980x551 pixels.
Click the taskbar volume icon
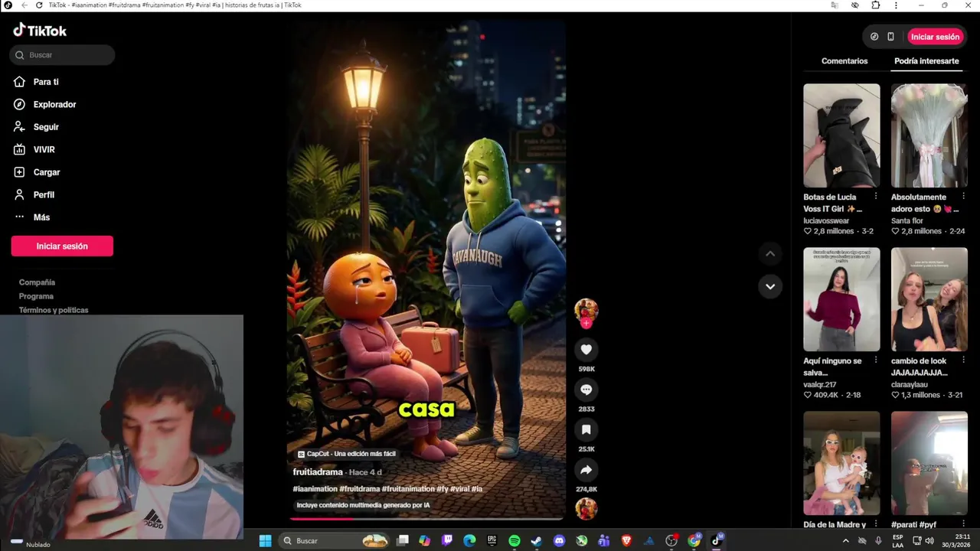click(x=929, y=540)
